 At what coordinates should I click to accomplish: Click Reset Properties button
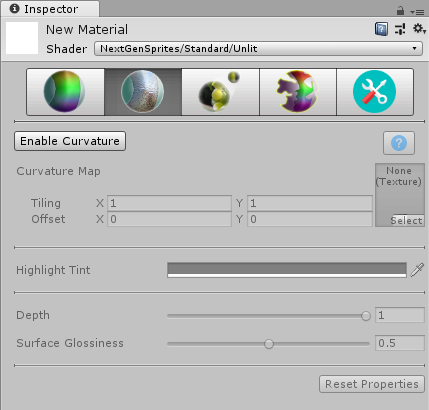(x=372, y=384)
